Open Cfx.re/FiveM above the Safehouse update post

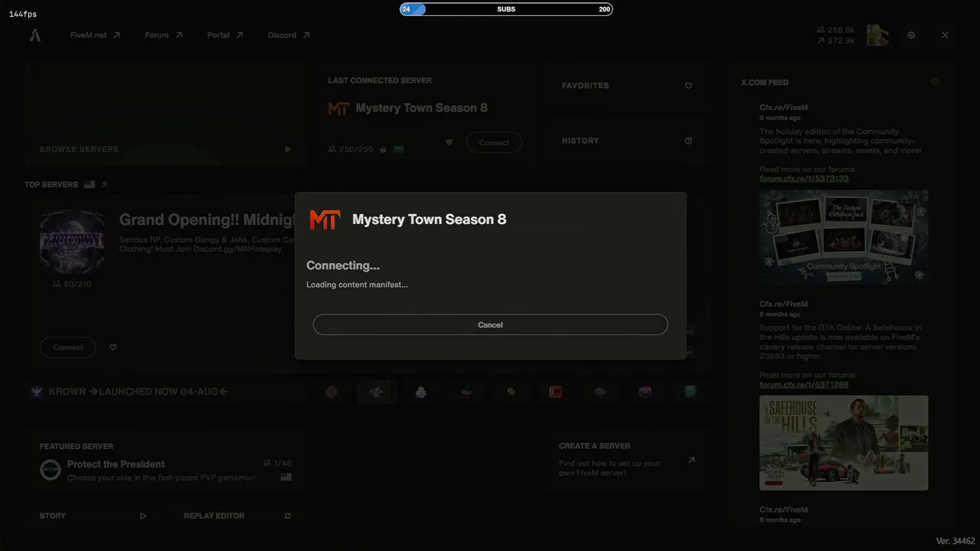click(x=783, y=304)
